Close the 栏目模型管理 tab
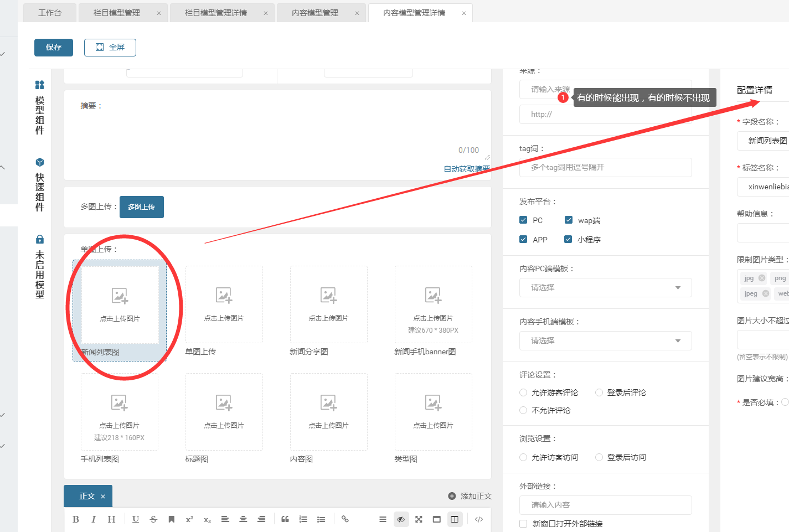 (x=159, y=13)
